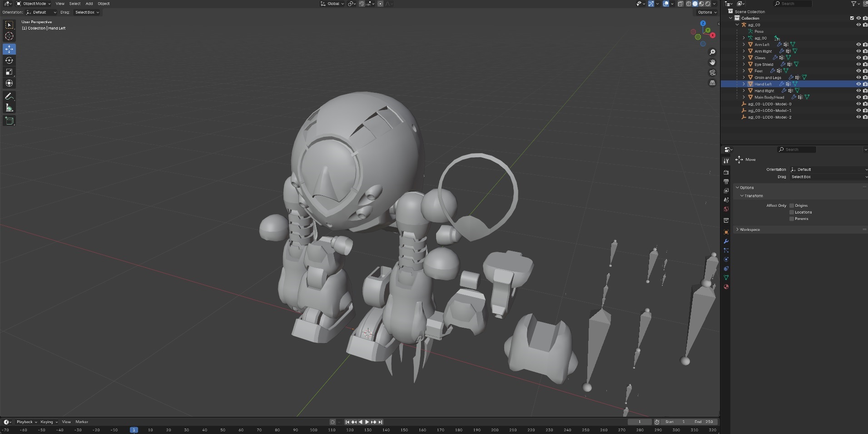
Task: Open the Global transform orientation dropdown
Action: 332,4
